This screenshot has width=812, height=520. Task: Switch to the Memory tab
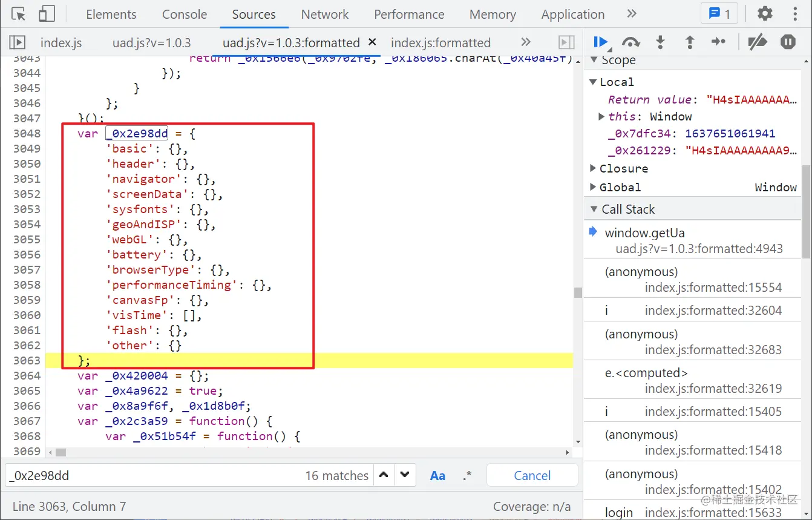[493, 15]
